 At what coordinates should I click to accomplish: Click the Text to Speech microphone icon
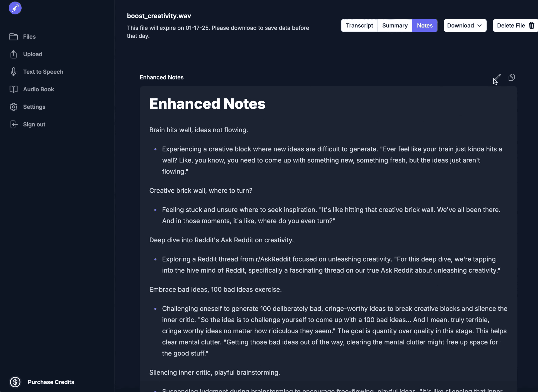tap(13, 72)
